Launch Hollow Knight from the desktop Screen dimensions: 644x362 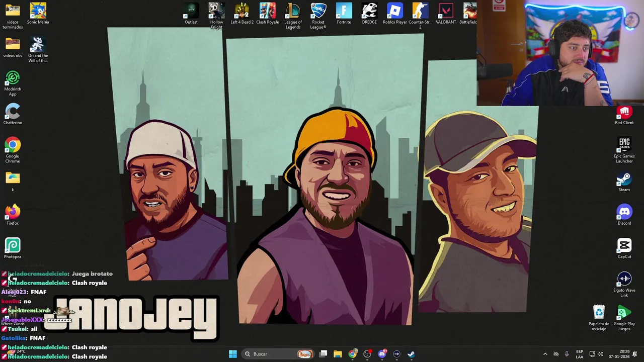(x=216, y=16)
